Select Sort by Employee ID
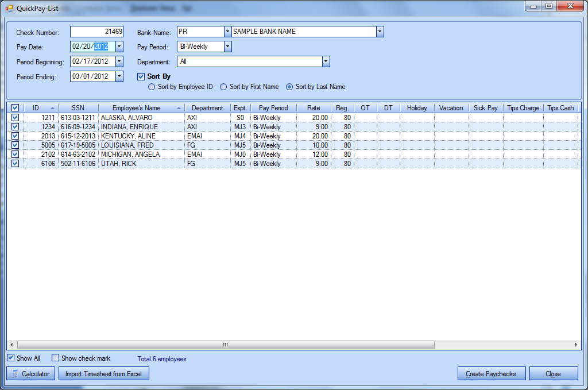Image resolution: width=588 pixels, height=390 pixels. (152, 87)
